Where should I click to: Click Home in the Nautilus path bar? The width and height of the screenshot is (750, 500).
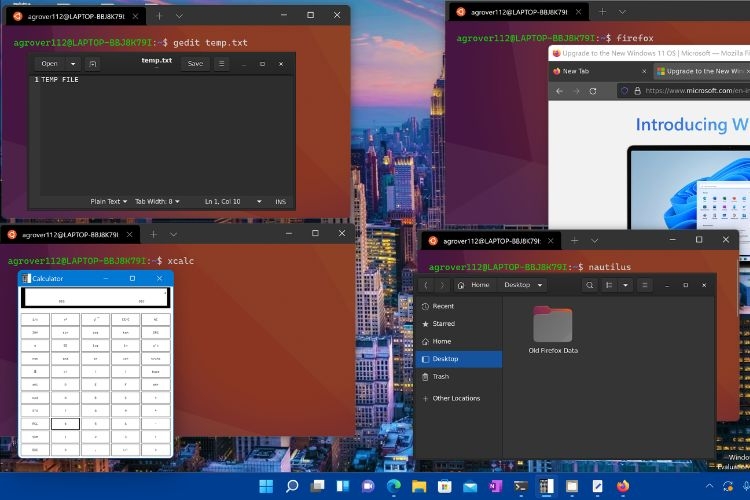(x=476, y=285)
